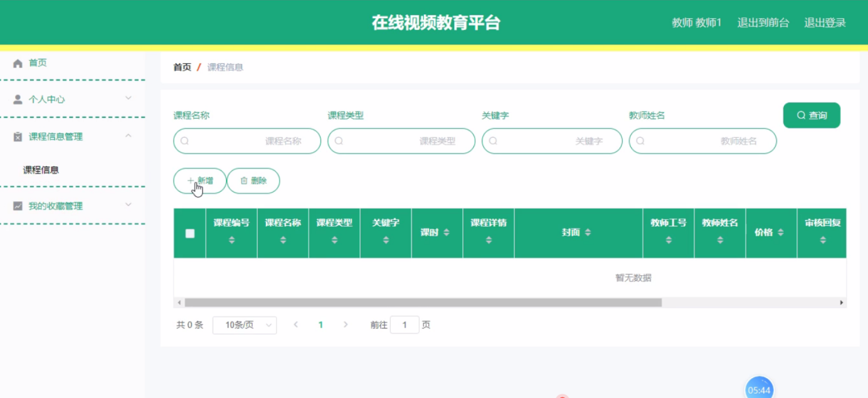Click the sort arrows under 课程名称 column

[x=283, y=240]
